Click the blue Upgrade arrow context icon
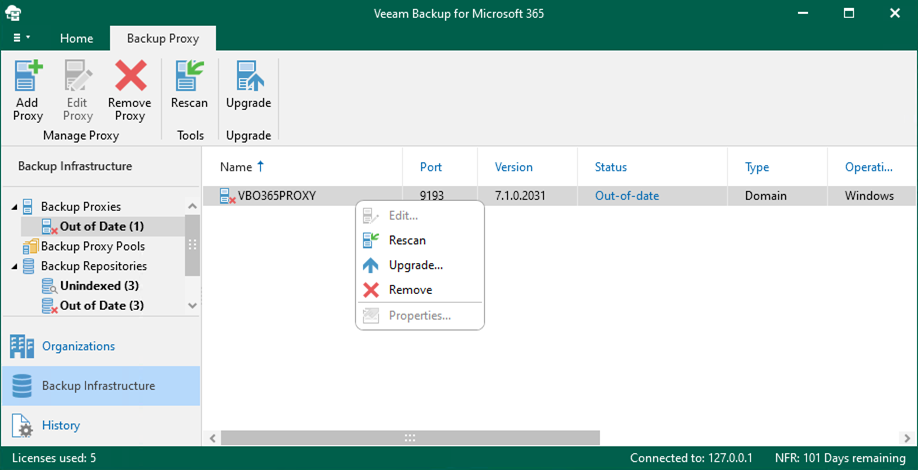Image resolution: width=918 pixels, height=470 pixels. coord(371,265)
